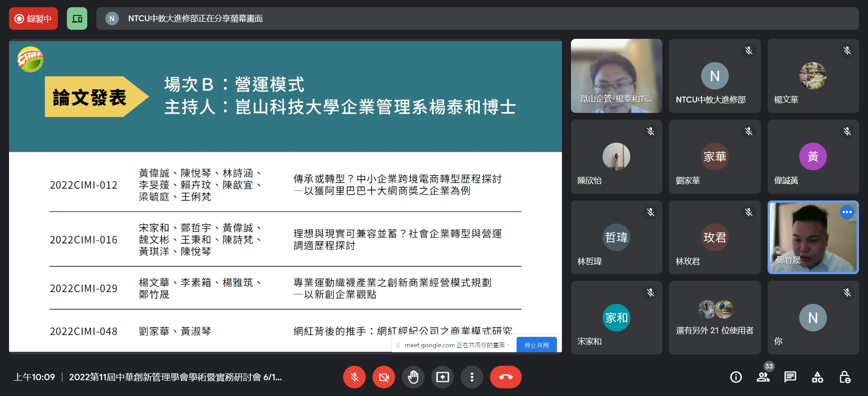
Task: Open meeting details info icon
Action: tap(736, 377)
